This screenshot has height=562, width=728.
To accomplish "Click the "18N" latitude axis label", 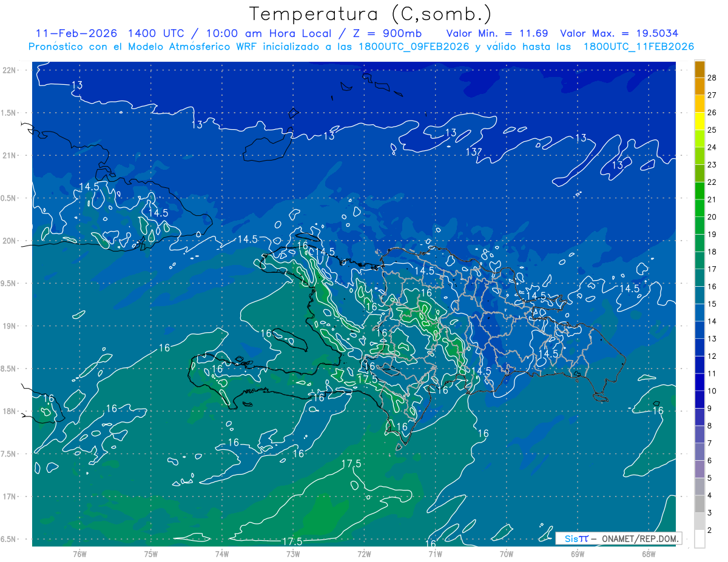I will pyautogui.click(x=10, y=411).
